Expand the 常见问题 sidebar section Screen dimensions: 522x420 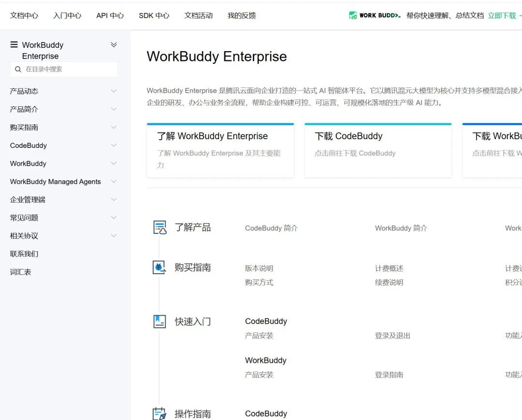tap(114, 217)
